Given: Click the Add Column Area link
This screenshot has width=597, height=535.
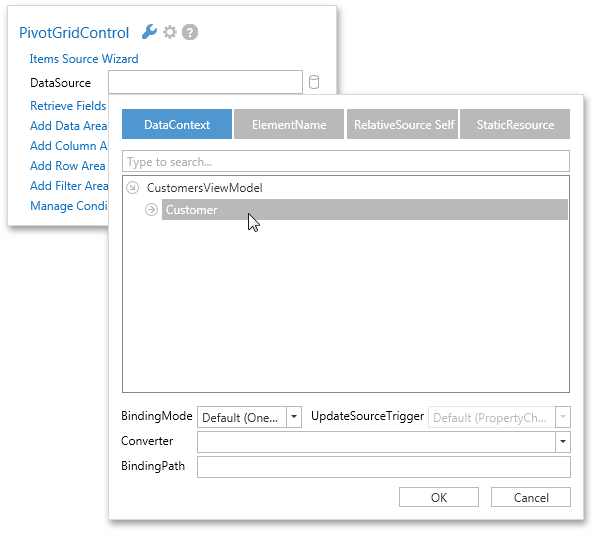Looking at the screenshot, I should [69, 146].
